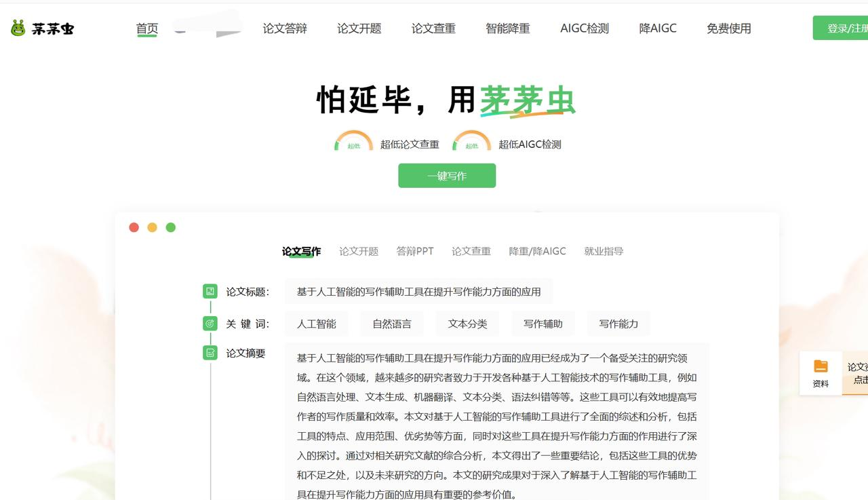Switch to the 就业指导 tab
Viewport: 868px width, 500px height.
coord(604,251)
